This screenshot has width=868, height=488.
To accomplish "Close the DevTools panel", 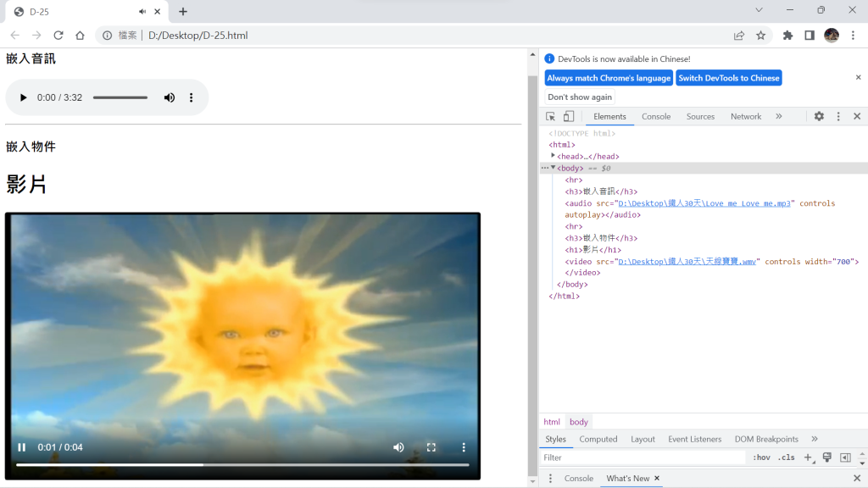I will click(x=857, y=117).
